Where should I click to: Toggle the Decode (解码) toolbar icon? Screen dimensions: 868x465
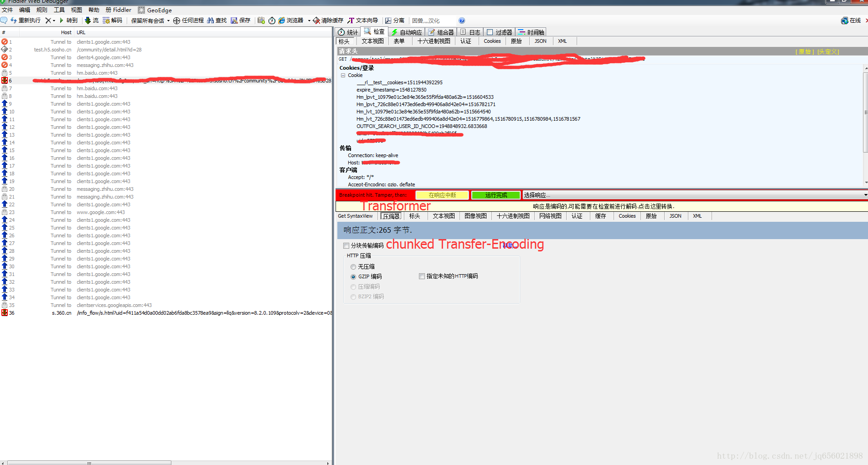[106, 20]
